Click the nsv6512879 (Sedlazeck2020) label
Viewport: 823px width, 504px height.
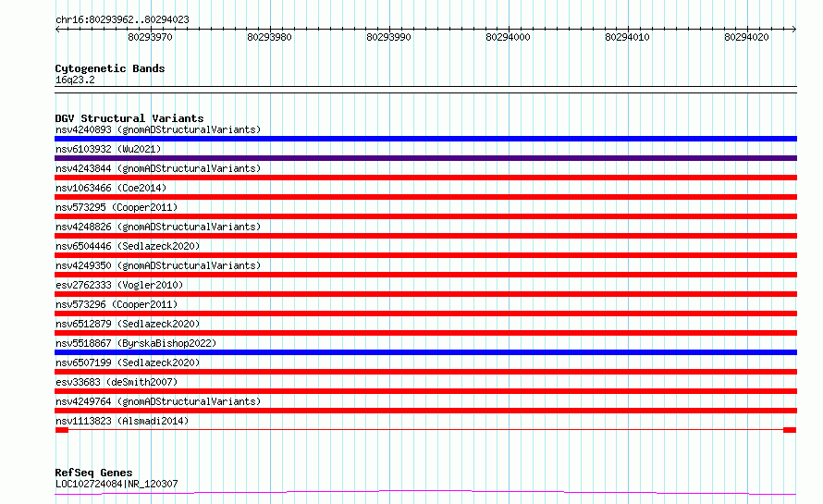pyautogui.click(x=128, y=324)
